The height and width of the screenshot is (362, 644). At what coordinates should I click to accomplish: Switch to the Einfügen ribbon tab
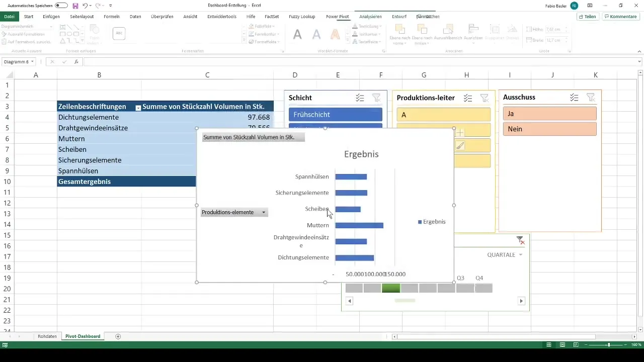51,17
